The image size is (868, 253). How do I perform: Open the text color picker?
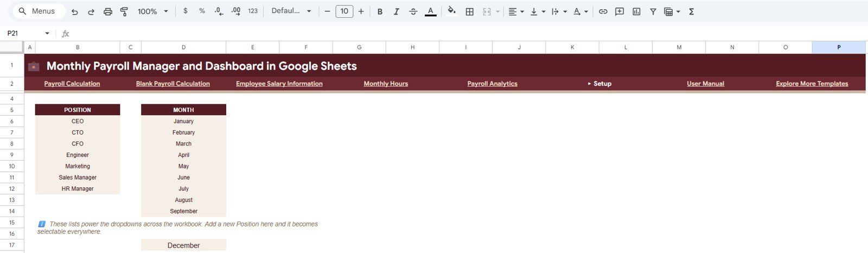point(430,11)
